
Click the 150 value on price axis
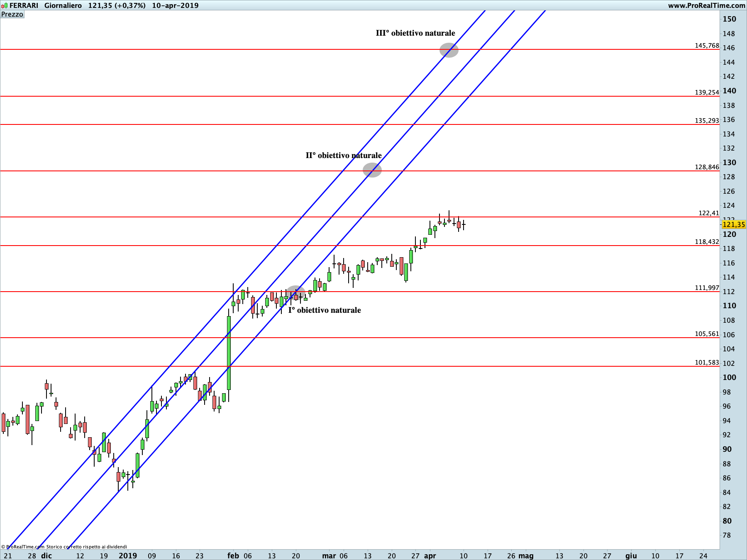pyautogui.click(x=729, y=19)
